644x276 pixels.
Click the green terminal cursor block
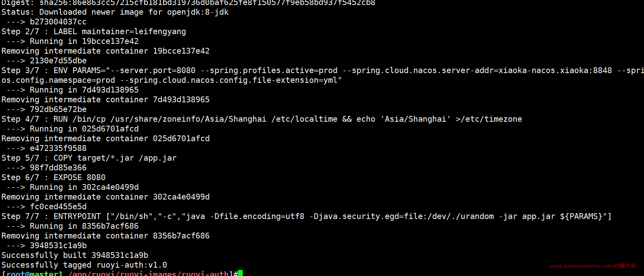coord(240,273)
